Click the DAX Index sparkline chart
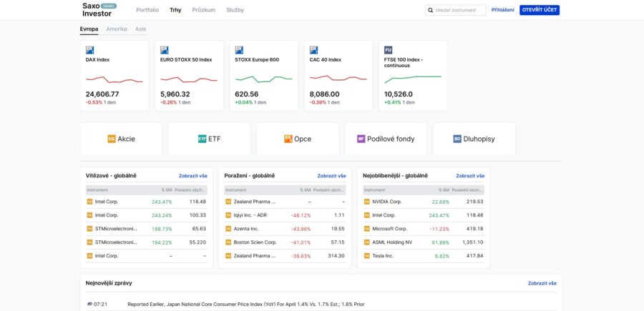The height and width of the screenshot is (311, 644). (x=114, y=79)
